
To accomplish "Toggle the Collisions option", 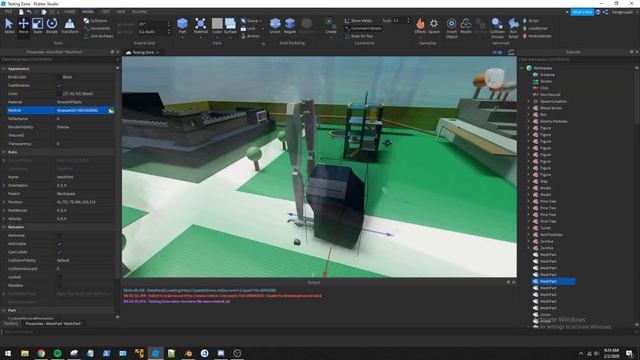I will coord(96,20).
